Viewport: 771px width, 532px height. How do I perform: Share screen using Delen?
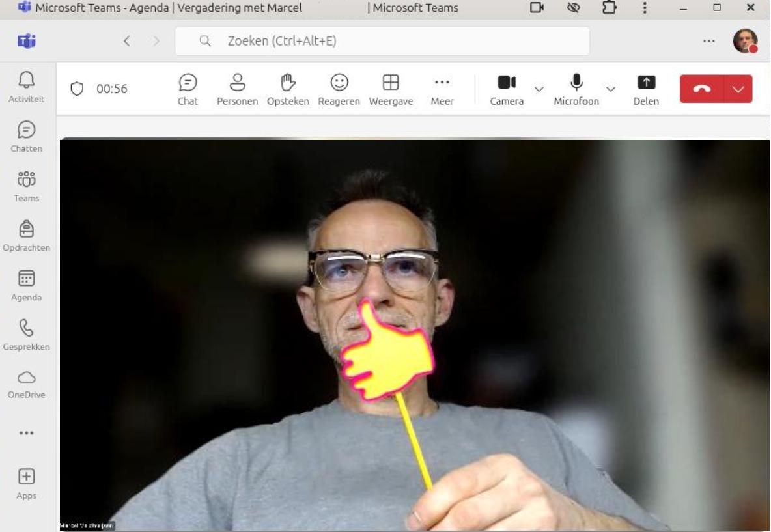(646, 89)
